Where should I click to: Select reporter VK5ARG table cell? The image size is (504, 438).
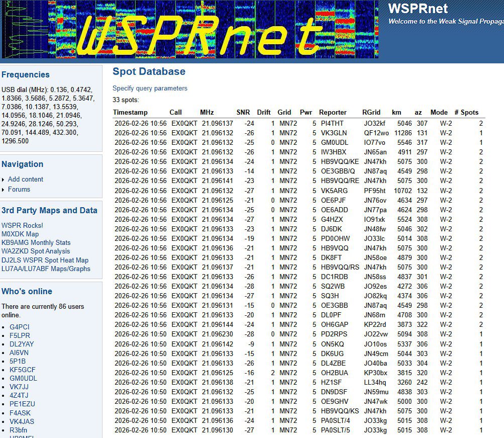coord(334,191)
